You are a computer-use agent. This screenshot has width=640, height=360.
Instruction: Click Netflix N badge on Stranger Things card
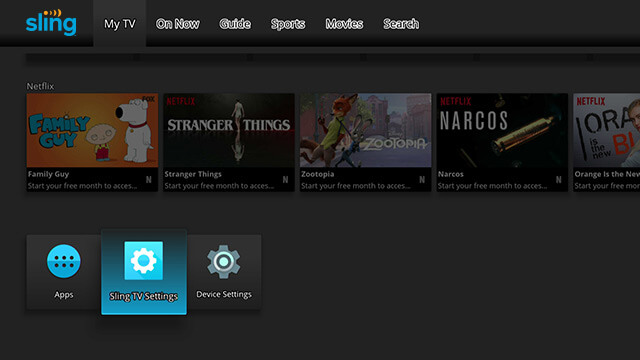[x=285, y=180]
